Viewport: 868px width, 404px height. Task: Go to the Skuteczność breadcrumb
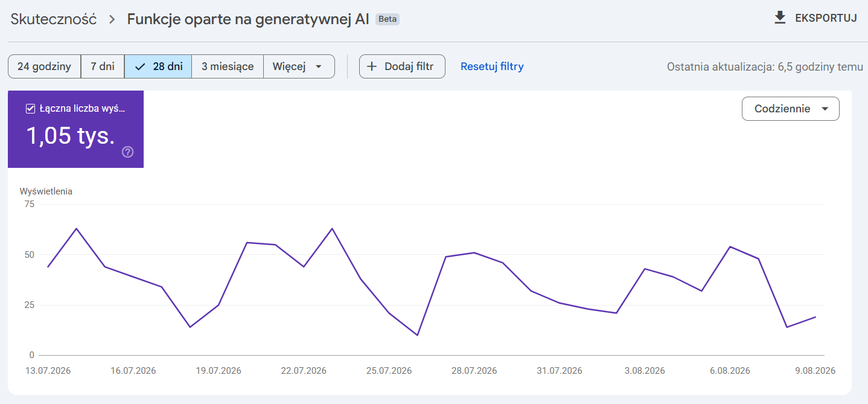pos(54,19)
